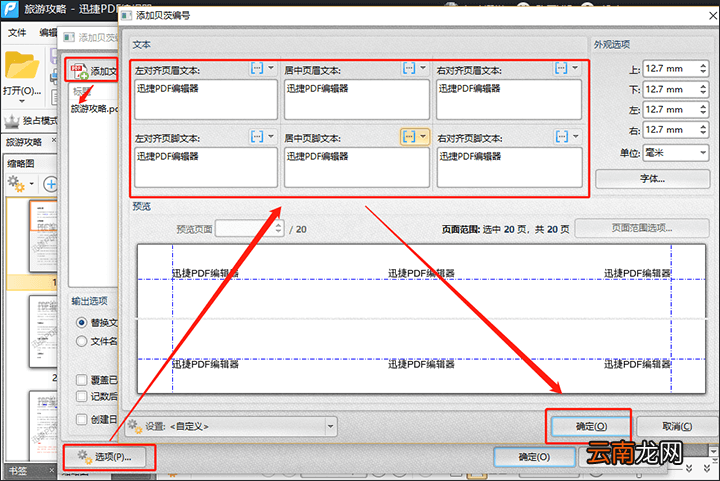Click the 独占模式 crown icon

[x=11, y=122]
